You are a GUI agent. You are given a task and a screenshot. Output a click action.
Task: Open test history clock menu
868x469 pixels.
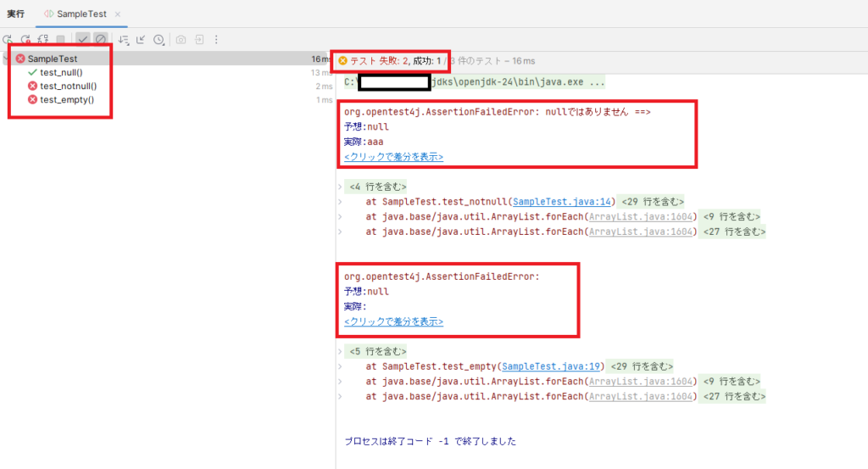pos(159,39)
